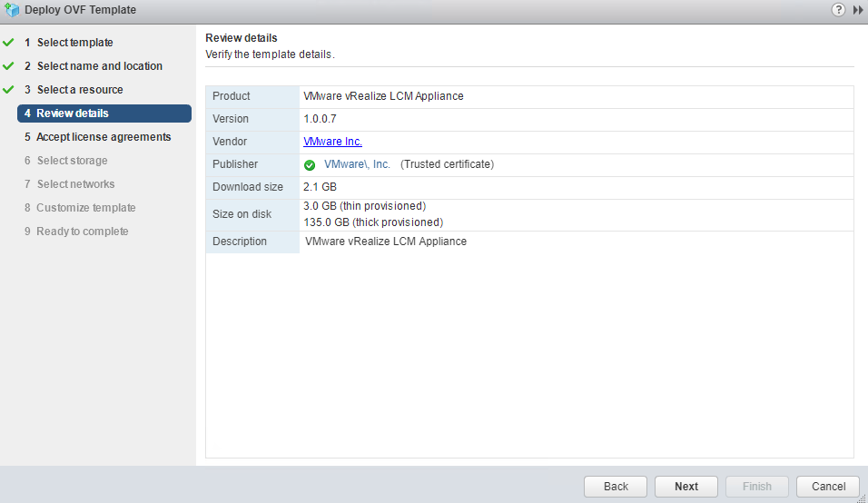Open the help question mark icon
Viewport: 868px width, 503px height.
pyautogui.click(x=838, y=9)
